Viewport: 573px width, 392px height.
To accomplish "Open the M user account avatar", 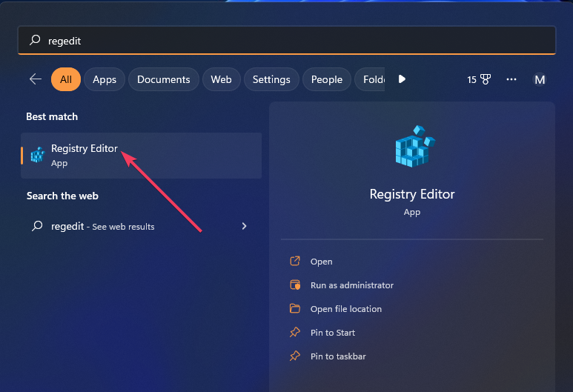I will pyautogui.click(x=540, y=79).
